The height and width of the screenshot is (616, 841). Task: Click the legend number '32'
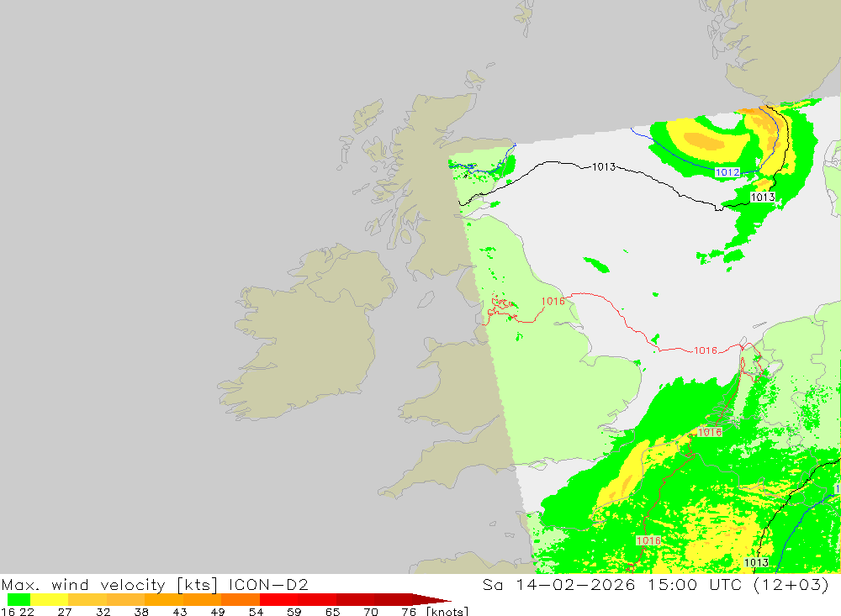(x=103, y=612)
